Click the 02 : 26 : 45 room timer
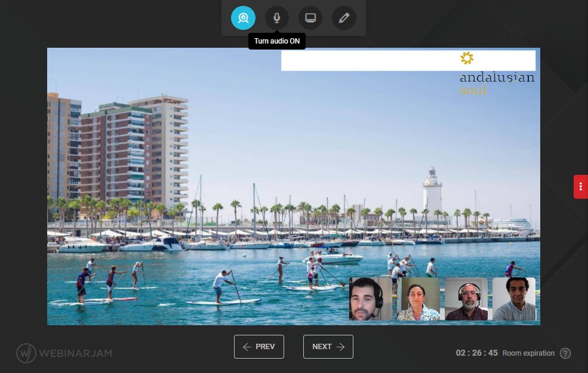Viewport: 588px width, 373px height. pyautogui.click(x=476, y=353)
